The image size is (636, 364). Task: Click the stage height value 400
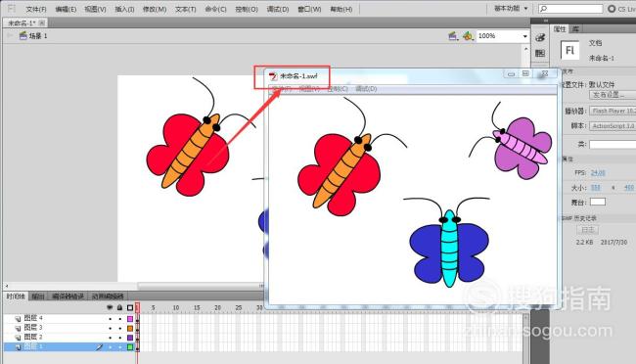coord(629,188)
